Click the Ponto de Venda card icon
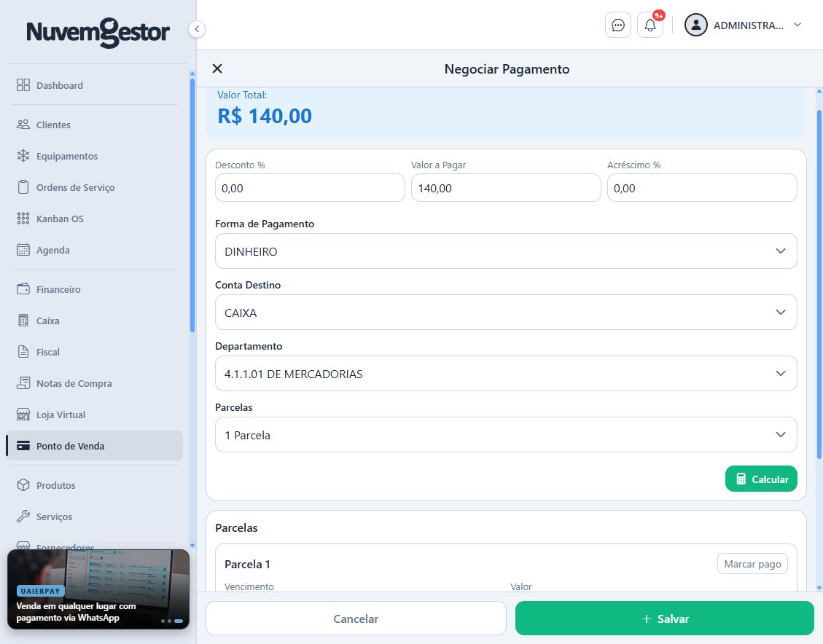Viewport: 823px width, 644px height. coord(23,446)
